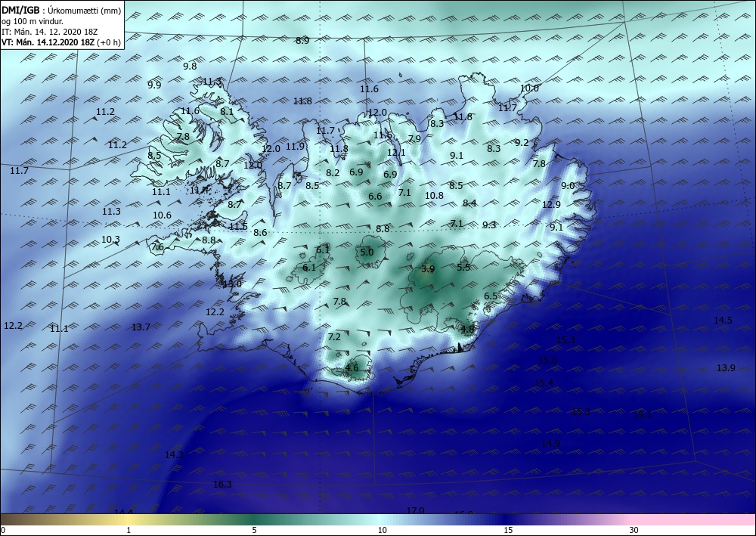Image resolution: width=756 pixels, height=536 pixels.
Task: Click the lowest value 3.9
Action: [x=428, y=269]
